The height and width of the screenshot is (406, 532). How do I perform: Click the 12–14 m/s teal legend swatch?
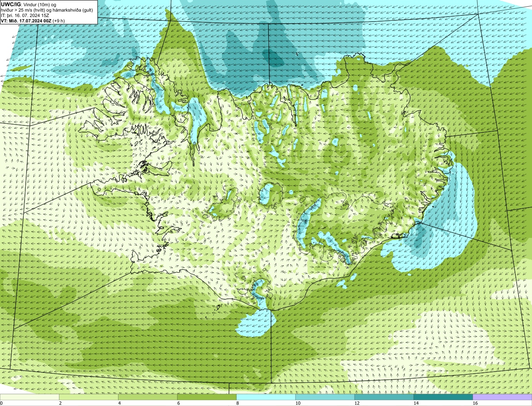[384, 397]
